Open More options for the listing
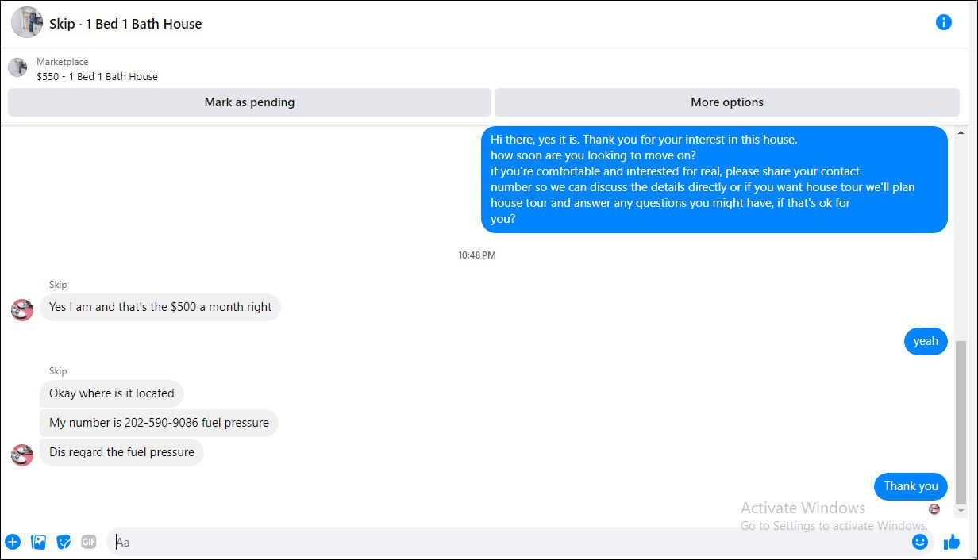The image size is (978, 560). pos(727,102)
